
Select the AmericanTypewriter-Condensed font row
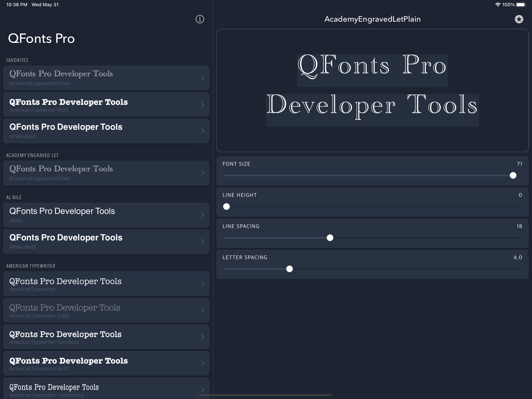106,388
